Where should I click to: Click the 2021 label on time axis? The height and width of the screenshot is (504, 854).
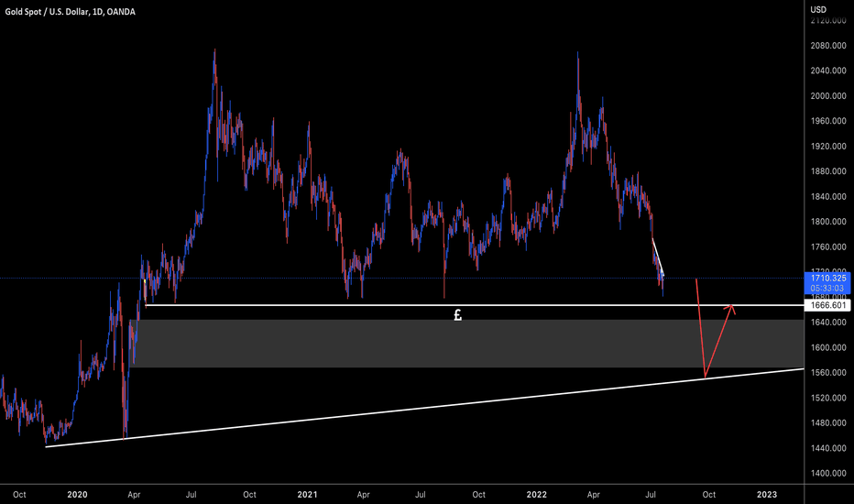(x=307, y=495)
